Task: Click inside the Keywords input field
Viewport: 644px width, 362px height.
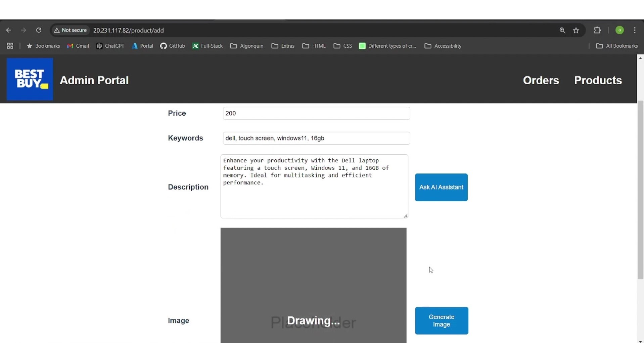Action: (316, 138)
